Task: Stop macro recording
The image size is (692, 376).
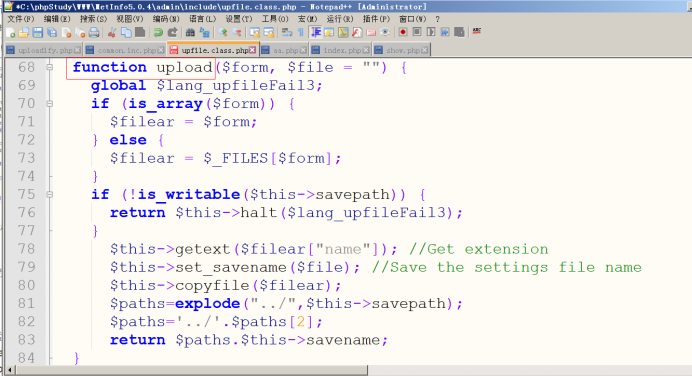Action: pos(417,32)
